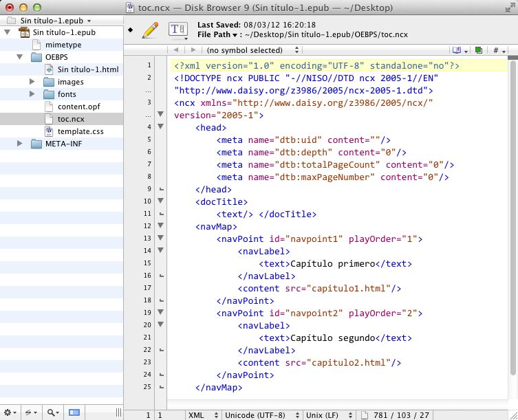Image resolution: width=518 pixels, height=420 pixels.
Task: Click the lightning script icon in sidebar footer
Action: coord(31,412)
